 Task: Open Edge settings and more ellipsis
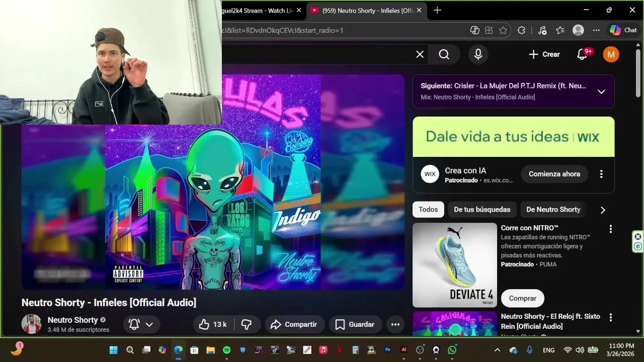[596, 30]
